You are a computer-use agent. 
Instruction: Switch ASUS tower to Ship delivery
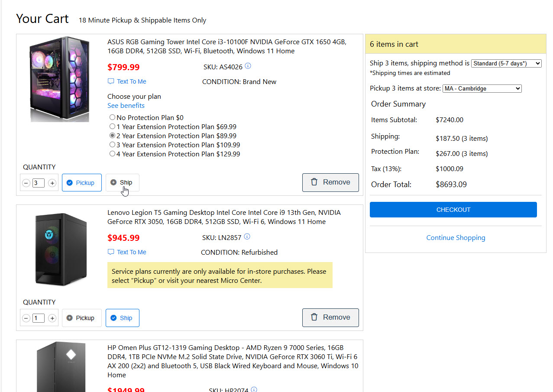click(x=123, y=182)
